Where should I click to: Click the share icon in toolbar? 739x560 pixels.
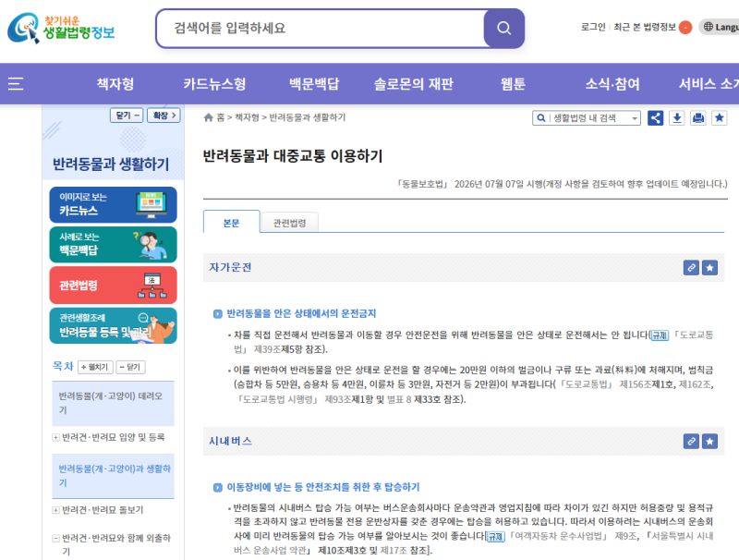pyautogui.click(x=655, y=118)
